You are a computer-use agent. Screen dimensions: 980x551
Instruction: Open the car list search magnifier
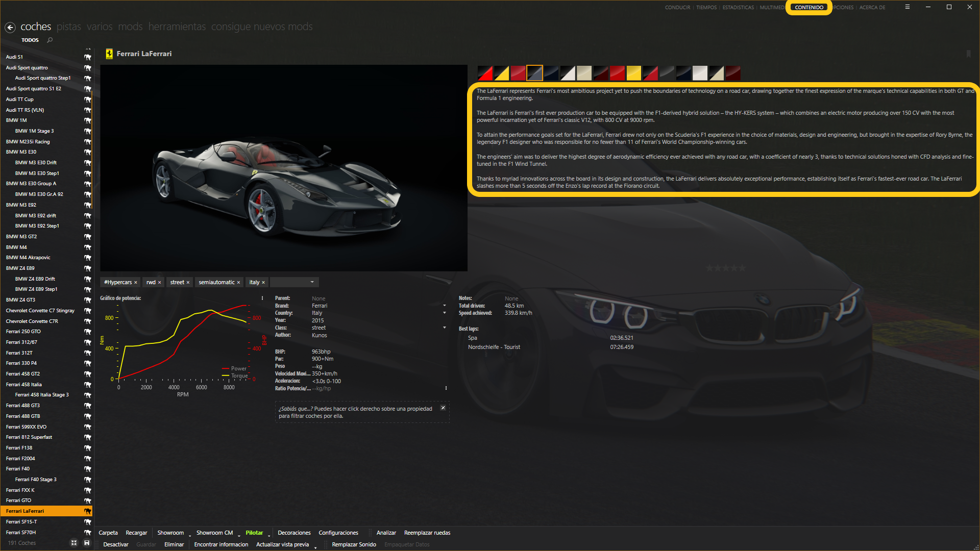[50, 40]
